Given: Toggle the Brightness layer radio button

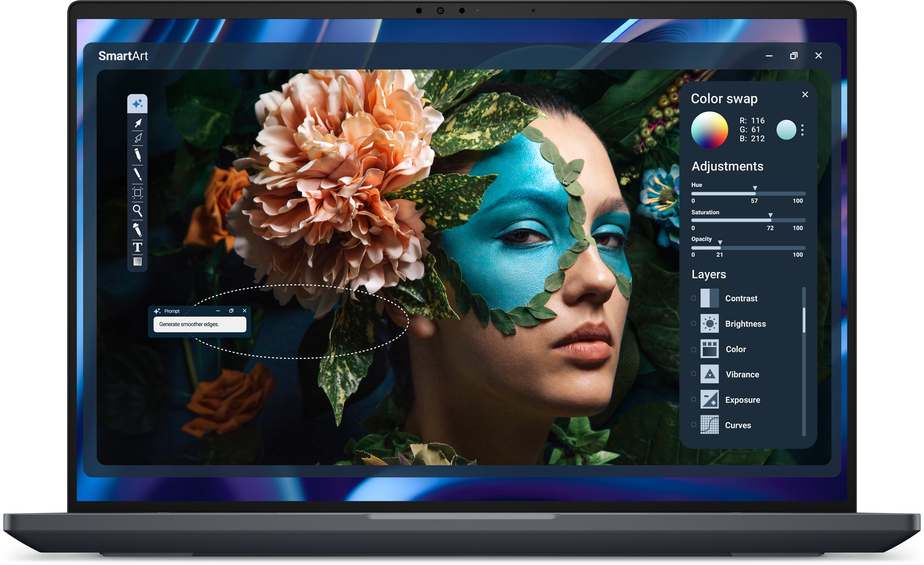Looking at the screenshot, I should tap(694, 323).
